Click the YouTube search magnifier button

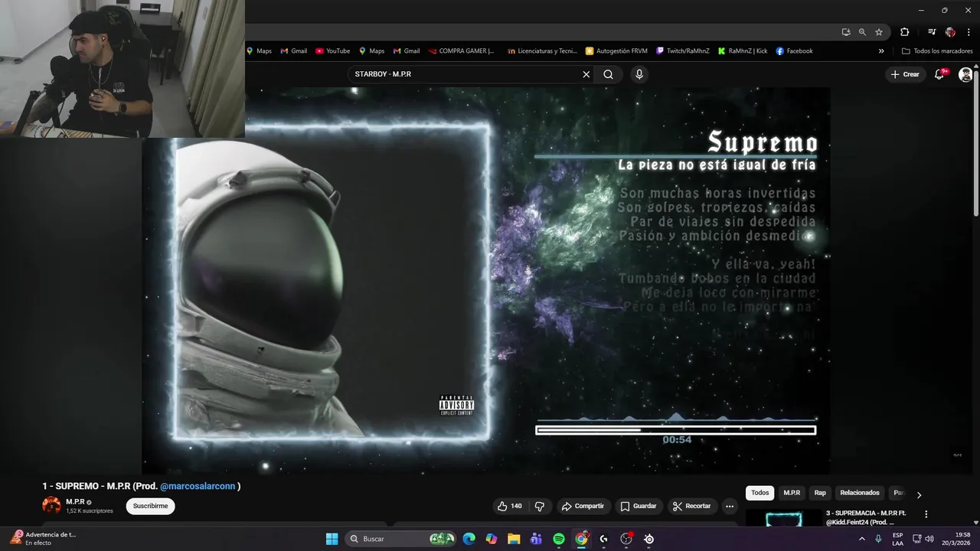608,74
